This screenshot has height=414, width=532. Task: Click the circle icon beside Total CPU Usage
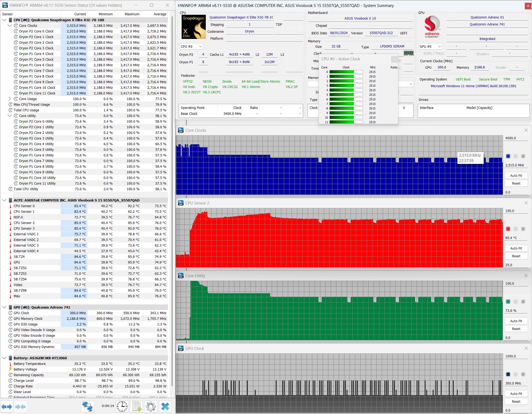[10, 110]
